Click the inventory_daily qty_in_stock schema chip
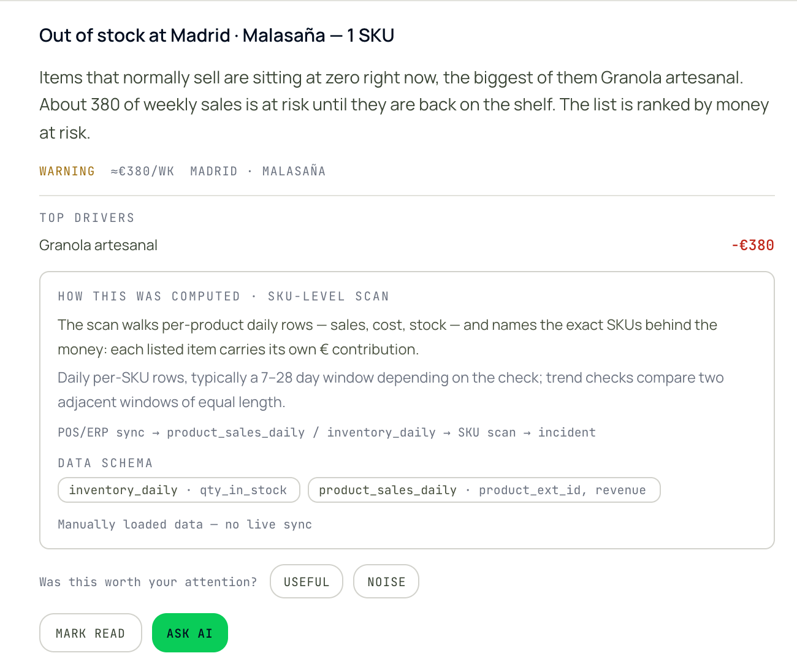The width and height of the screenshot is (797, 672). [178, 490]
